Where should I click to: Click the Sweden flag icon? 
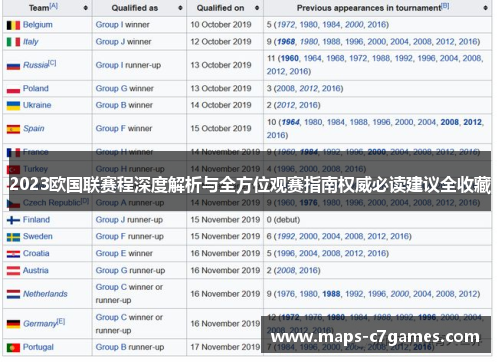pos(13,237)
